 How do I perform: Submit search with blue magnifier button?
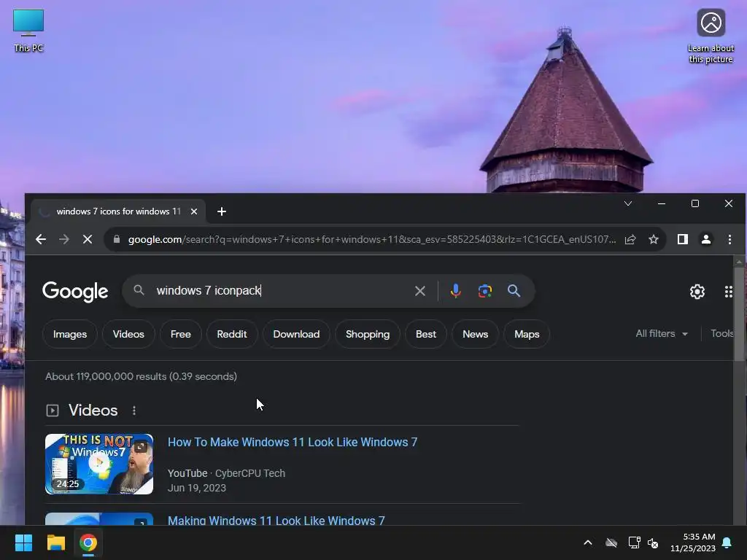pos(514,291)
